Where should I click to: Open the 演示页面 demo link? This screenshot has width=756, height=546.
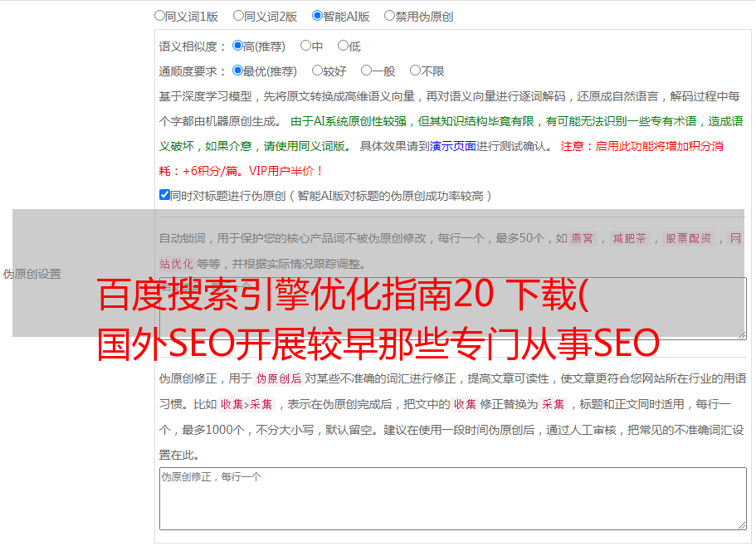pyautogui.click(x=452, y=146)
